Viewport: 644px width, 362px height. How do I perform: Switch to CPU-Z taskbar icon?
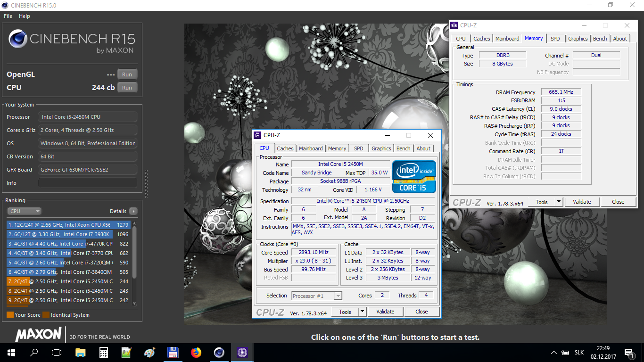(242, 352)
